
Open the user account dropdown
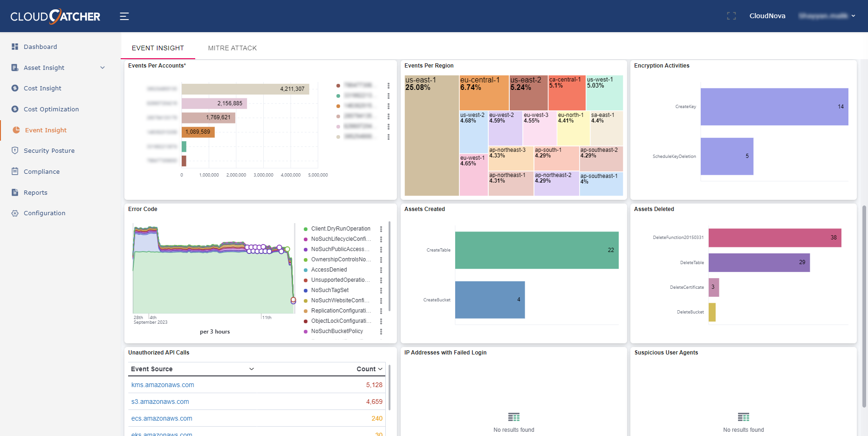click(827, 16)
